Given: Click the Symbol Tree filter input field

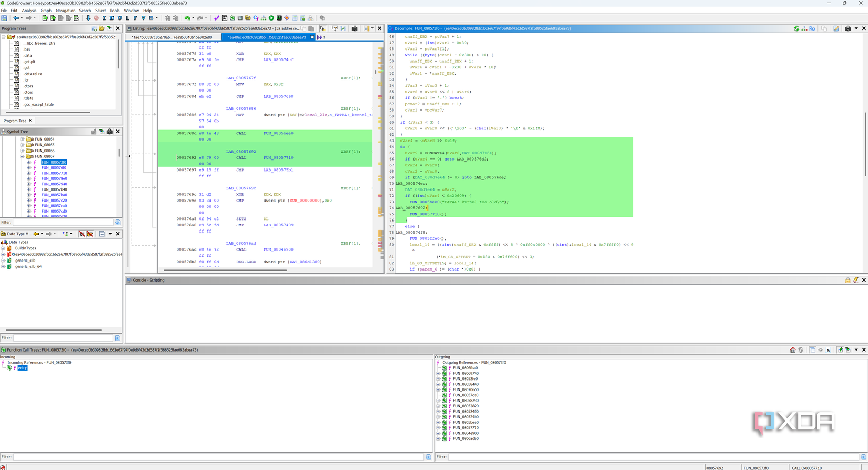Looking at the screenshot, I should click(63, 222).
